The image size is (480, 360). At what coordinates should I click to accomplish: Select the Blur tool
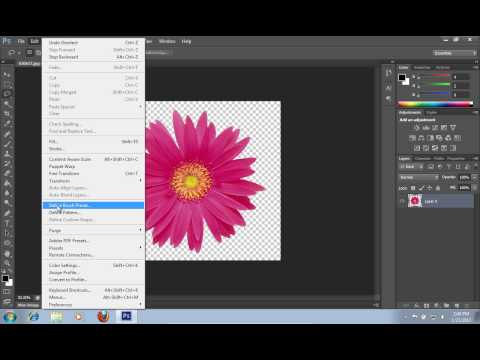7,193
